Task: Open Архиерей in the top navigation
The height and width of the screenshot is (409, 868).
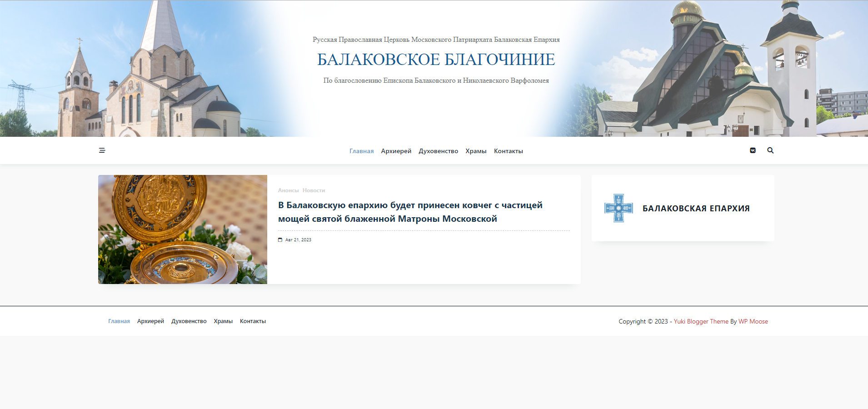Action: pyautogui.click(x=396, y=151)
